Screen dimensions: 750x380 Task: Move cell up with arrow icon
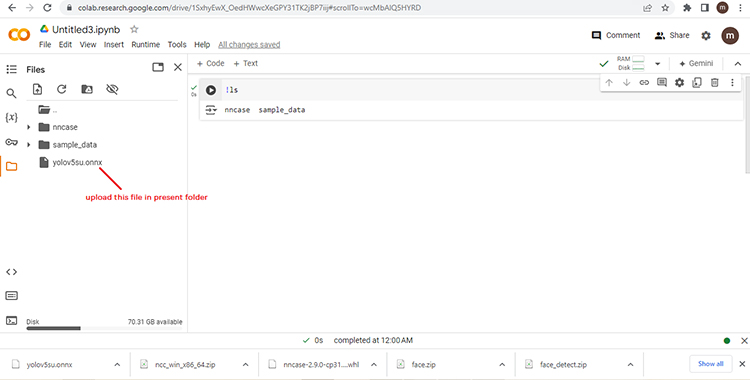click(x=609, y=82)
